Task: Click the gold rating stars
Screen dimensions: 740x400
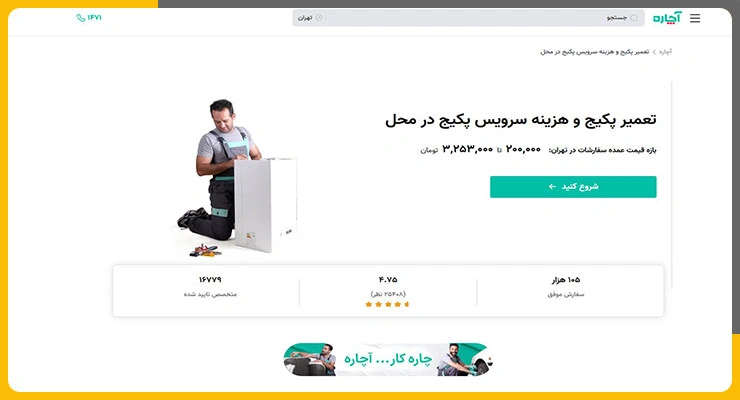Action: coord(387,304)
